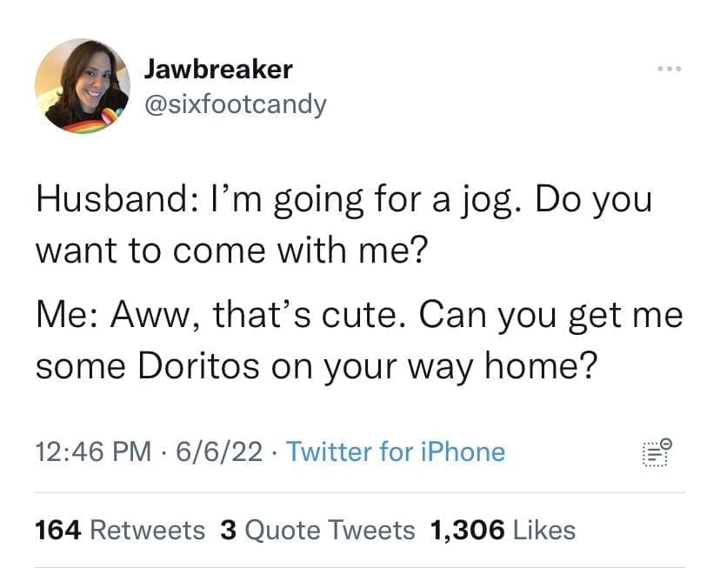Open Jawbreaker's profile picture

click(x=82, y=86)
